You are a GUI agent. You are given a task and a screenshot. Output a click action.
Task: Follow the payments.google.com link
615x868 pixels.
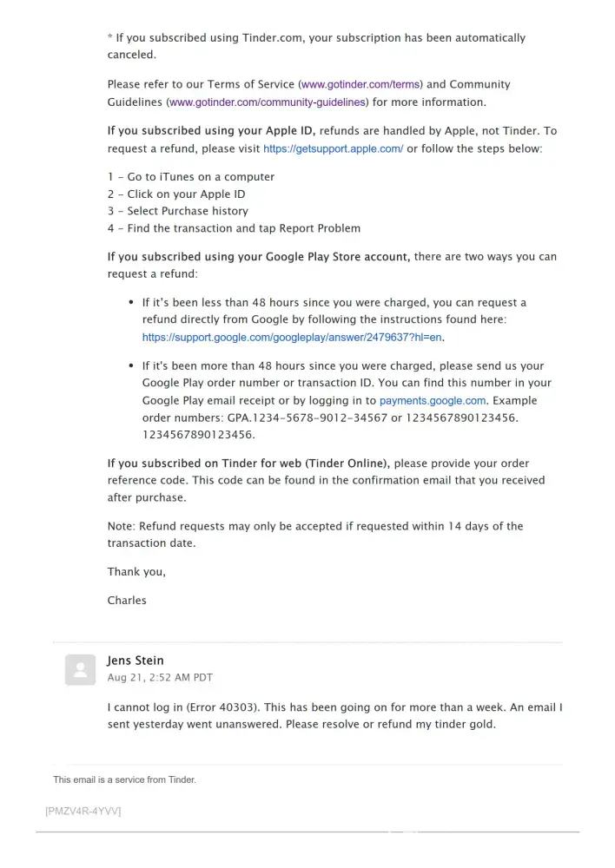click(432, 401)
